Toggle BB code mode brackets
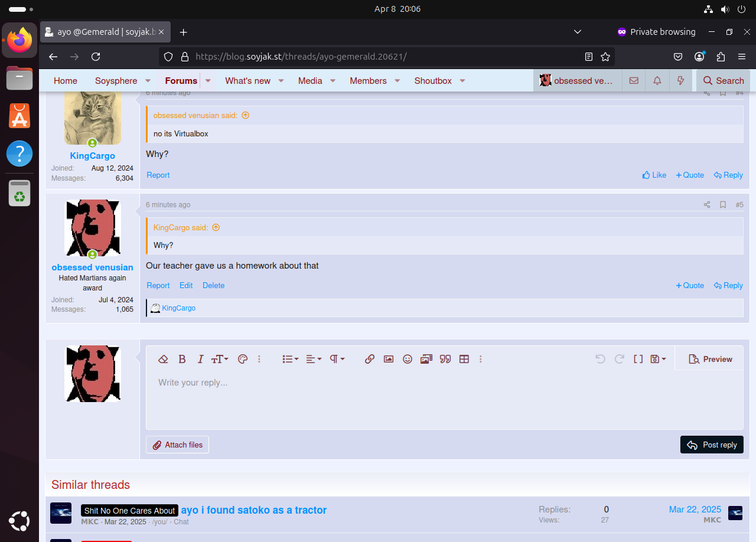756x542 pixels. tap(638, 359)
